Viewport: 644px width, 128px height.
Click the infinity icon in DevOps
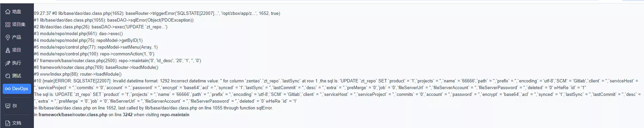click(x=8, y=89)
